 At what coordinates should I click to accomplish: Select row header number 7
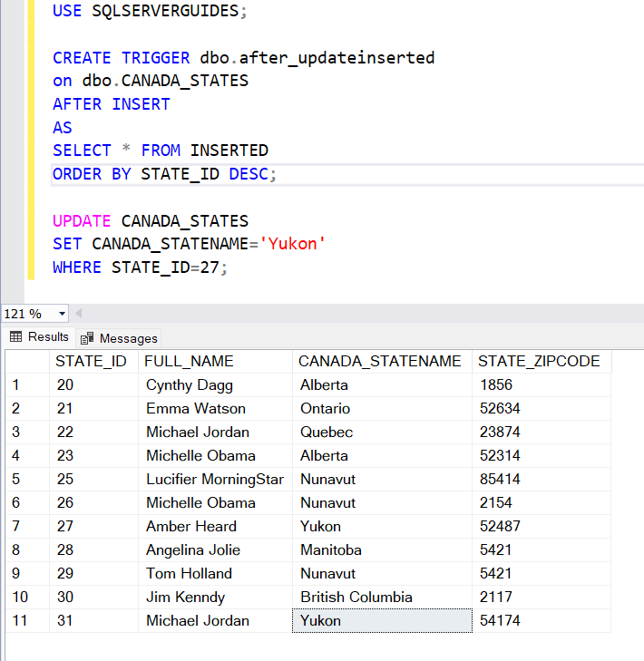click(27, 527)
